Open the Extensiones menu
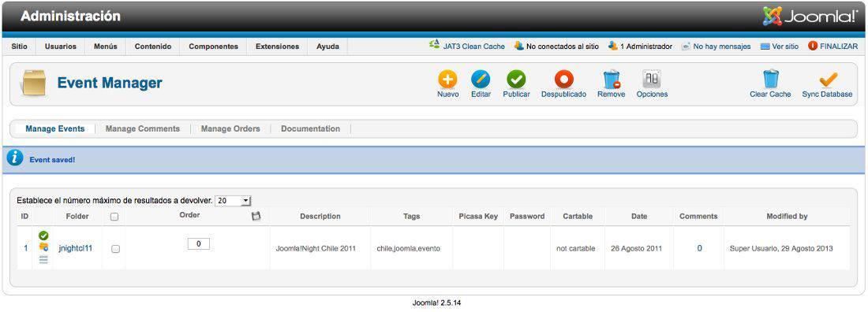Image resolution: width=868 pixels, height=312 pixels. 277,46
